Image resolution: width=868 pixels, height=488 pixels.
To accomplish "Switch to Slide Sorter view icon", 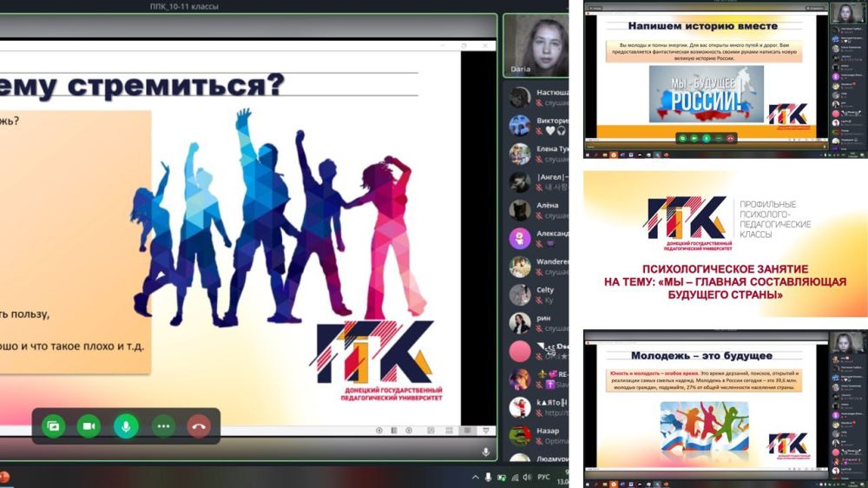I will pos(449,431).
